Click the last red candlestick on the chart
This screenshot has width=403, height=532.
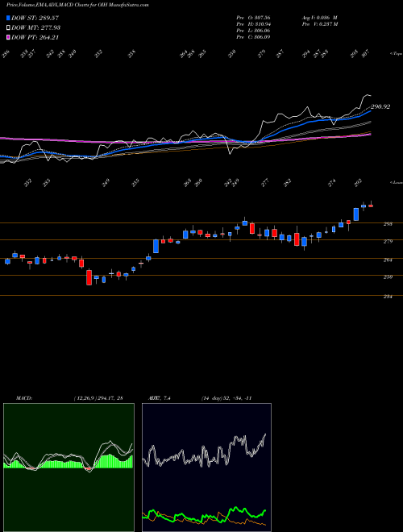(x=371, y=206)
